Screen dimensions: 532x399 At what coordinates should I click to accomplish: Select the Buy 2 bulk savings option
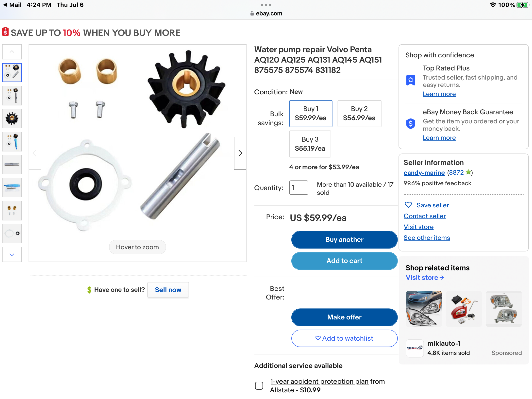tap(359, 114)
